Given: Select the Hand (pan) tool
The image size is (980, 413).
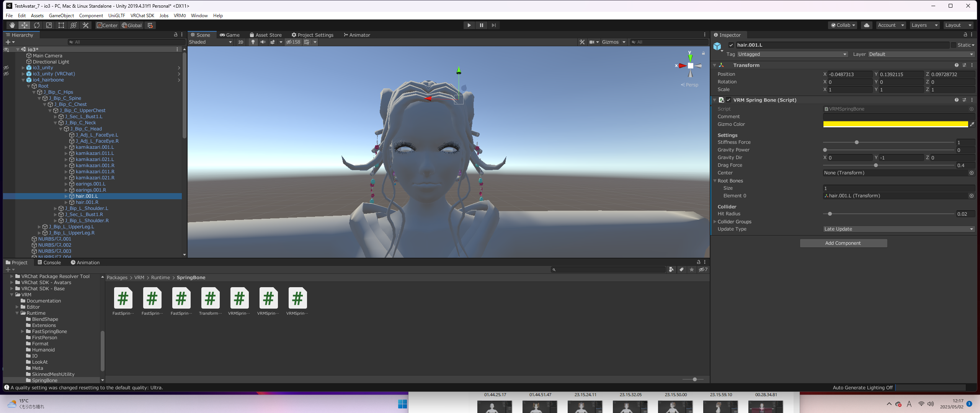Looking at the screenshot, I should click(12, 25).
